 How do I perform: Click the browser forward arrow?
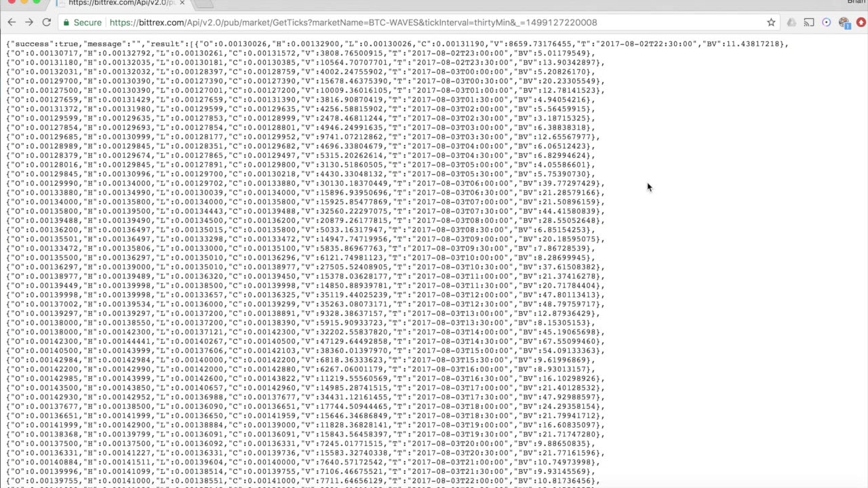pyautogui.click(x=28, y=22)
